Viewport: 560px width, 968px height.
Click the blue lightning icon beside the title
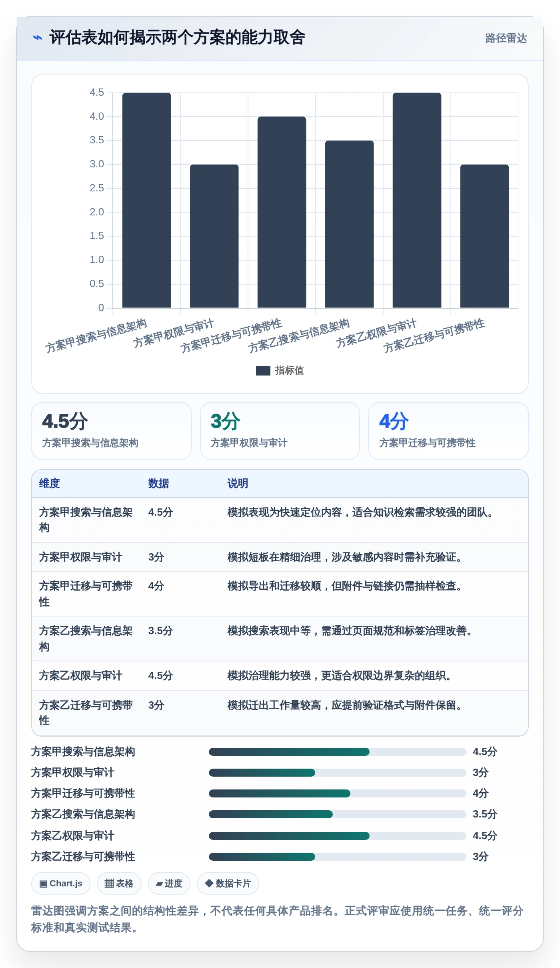37,38
